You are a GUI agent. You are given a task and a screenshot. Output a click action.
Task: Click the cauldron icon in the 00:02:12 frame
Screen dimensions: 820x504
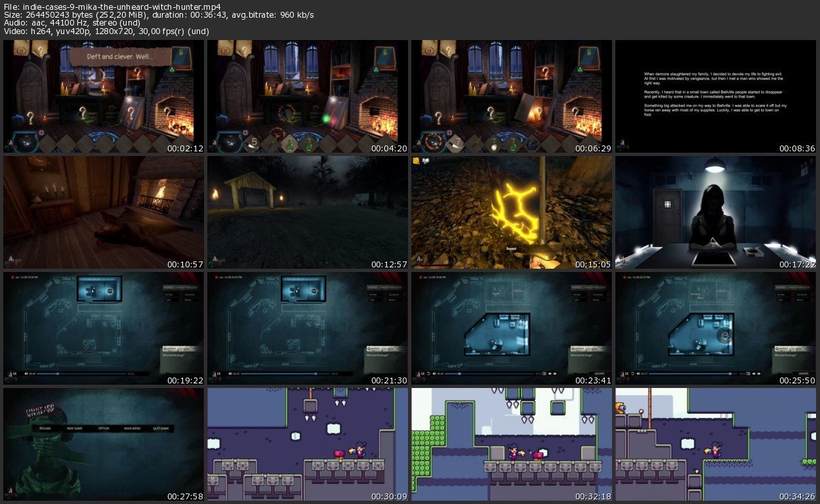[x=24, y=141]
